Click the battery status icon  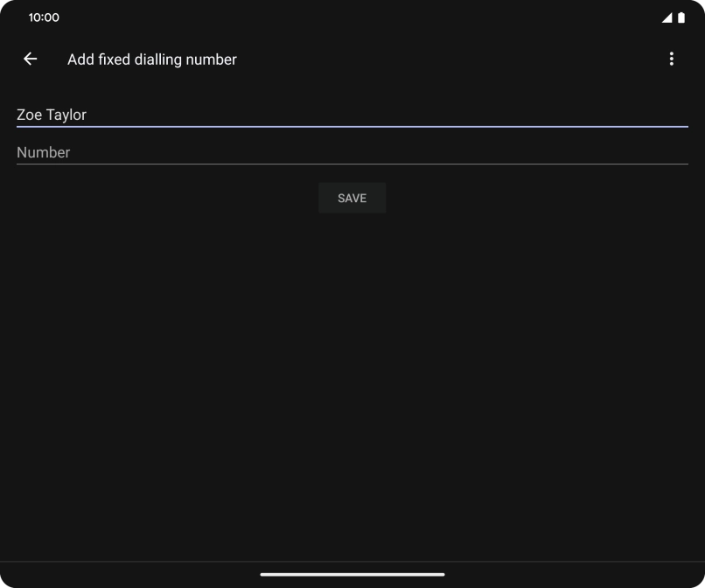point(681,17)
